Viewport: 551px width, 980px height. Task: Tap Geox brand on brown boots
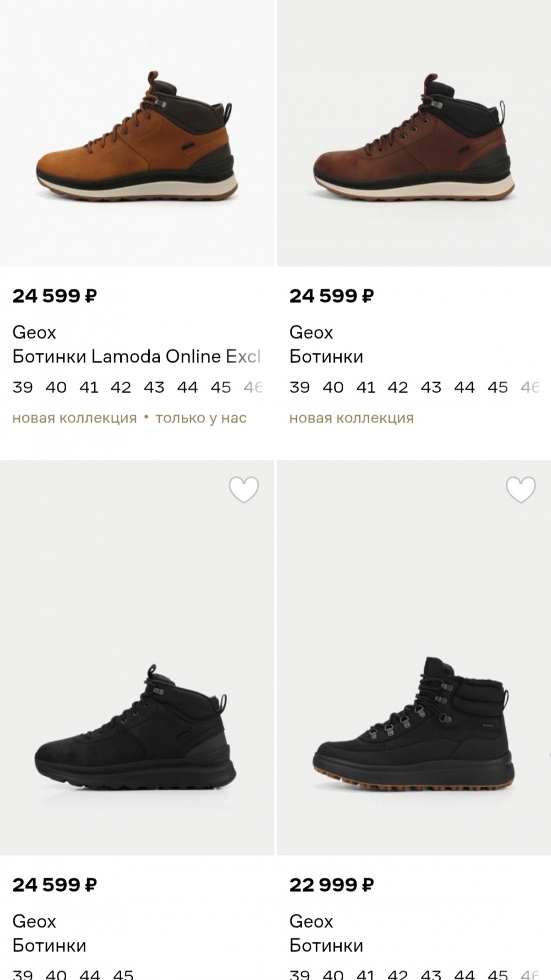tap(311, 333)
